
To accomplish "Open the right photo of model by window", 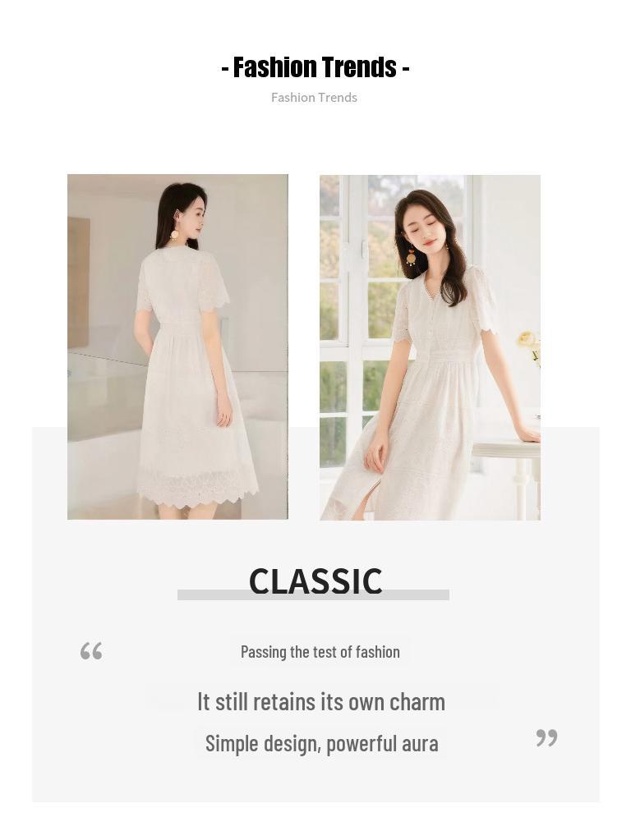I will click(x=430, y=347).
